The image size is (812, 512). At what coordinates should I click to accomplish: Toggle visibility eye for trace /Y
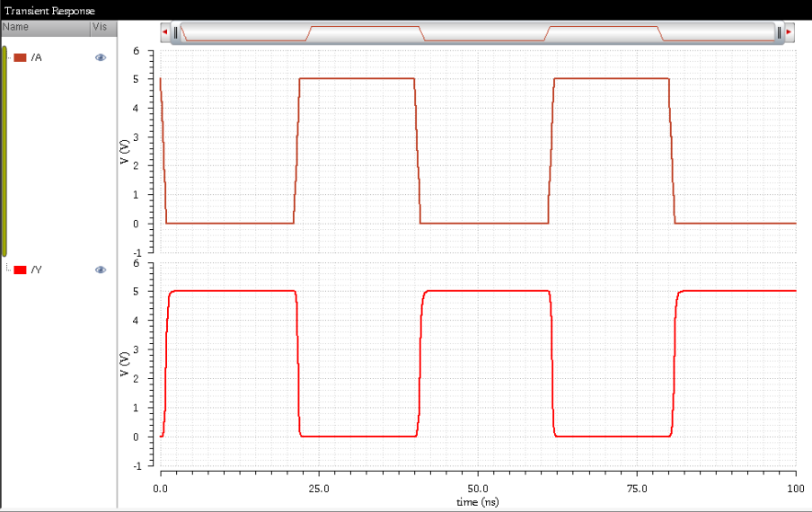pyautogui.click(x=101, y=269)
